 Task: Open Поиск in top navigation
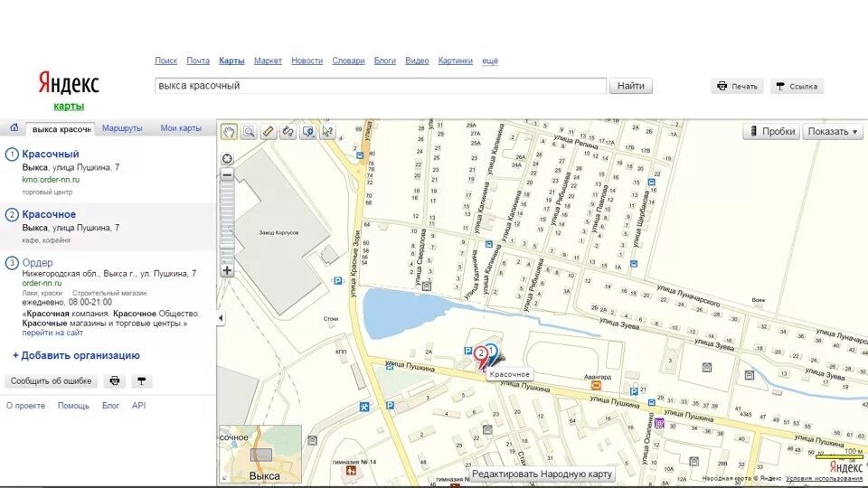pyautogui.click(x=166, y=61)
